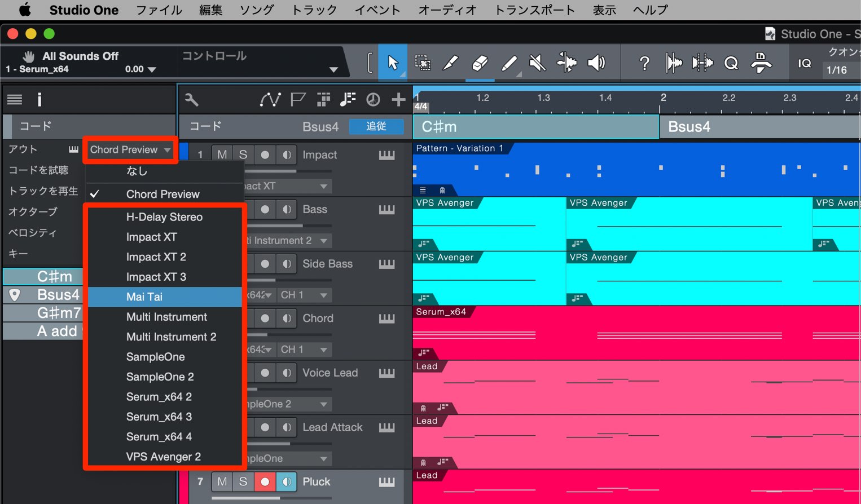Pick VPS Avenger 2 from the list
Image resolution: width=861 pixels, height=504 pixels.
click(x=165, y=457)
